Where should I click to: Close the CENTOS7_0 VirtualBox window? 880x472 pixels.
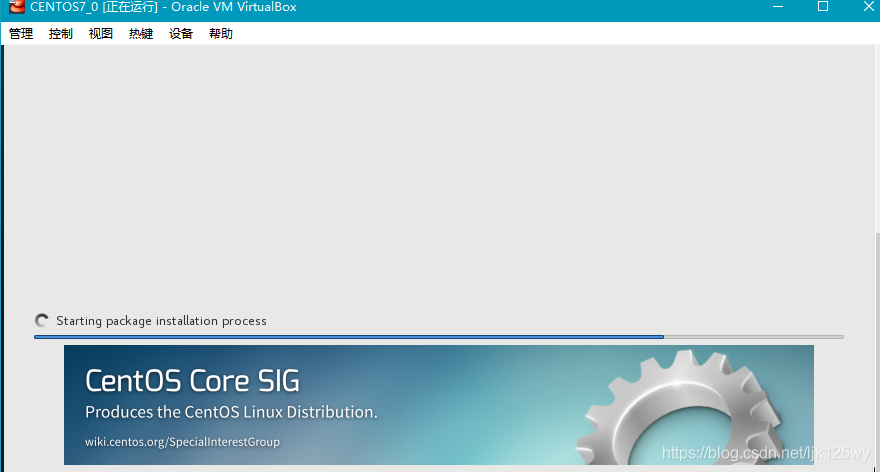pos(868,7)
